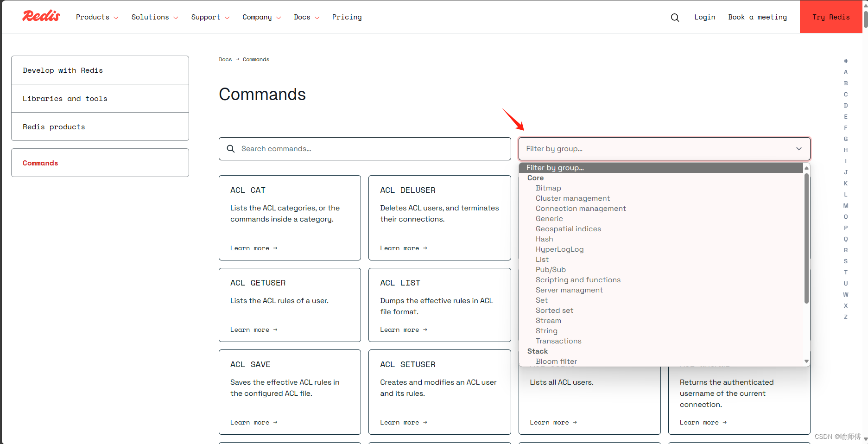Open the Pricing page
This screenshot has width=868, height=444.
click(347, 17)
